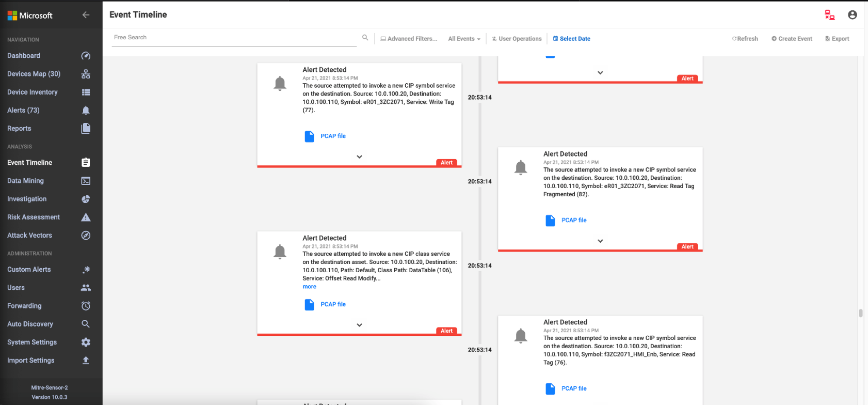Click the Custom Alerts asterisk icon
The height and width of the screenshot is (405, 868).
tap(86, 269)
